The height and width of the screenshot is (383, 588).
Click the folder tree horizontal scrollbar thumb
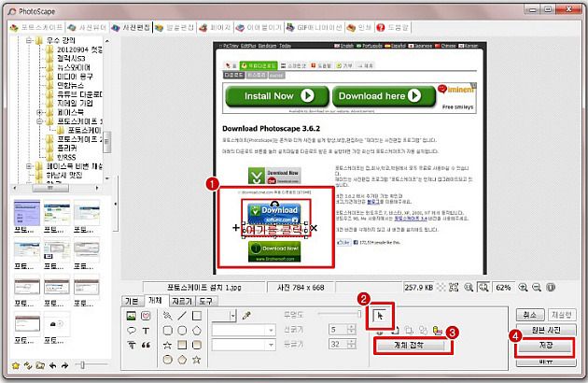pyautogui.click(x=50, y=188)
